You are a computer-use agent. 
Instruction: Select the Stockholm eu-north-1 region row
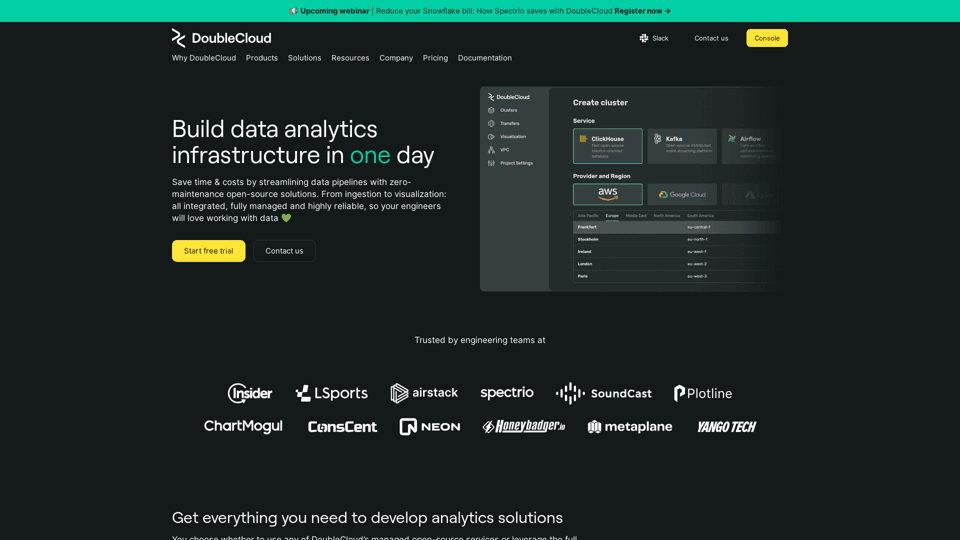[x=675, y=239]
